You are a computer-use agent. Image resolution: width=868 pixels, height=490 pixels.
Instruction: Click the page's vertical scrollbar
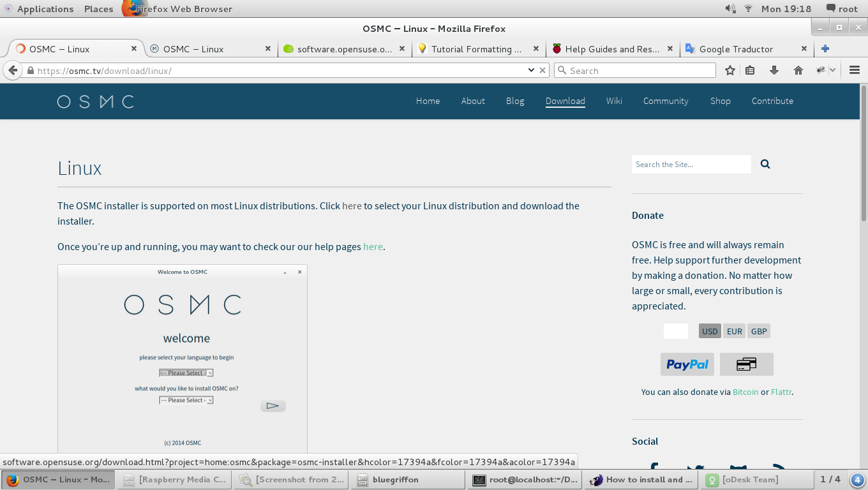864,153
